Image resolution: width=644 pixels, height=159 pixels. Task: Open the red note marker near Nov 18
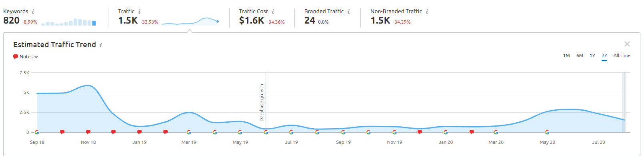pos(88,132)
